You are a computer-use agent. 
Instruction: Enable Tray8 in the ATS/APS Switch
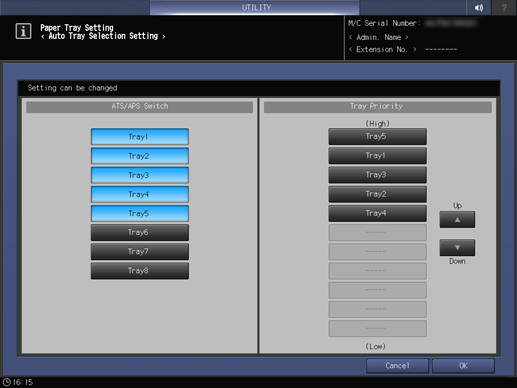(140, 271)
